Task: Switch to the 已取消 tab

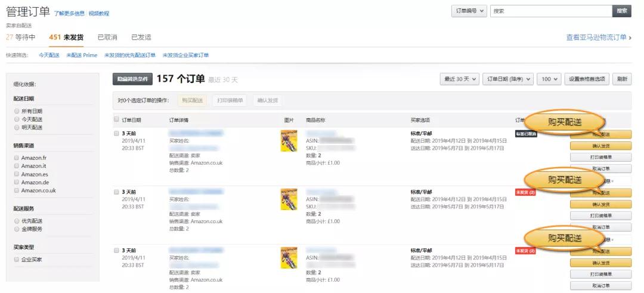Action: (x=107, y=38)
